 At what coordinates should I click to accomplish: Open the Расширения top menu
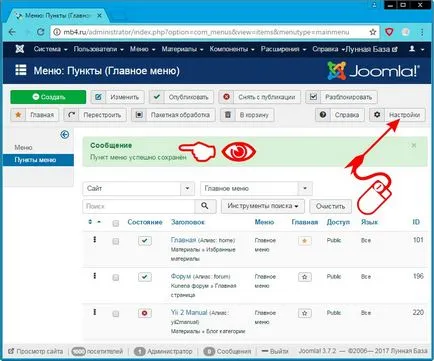tap(283, 49)
